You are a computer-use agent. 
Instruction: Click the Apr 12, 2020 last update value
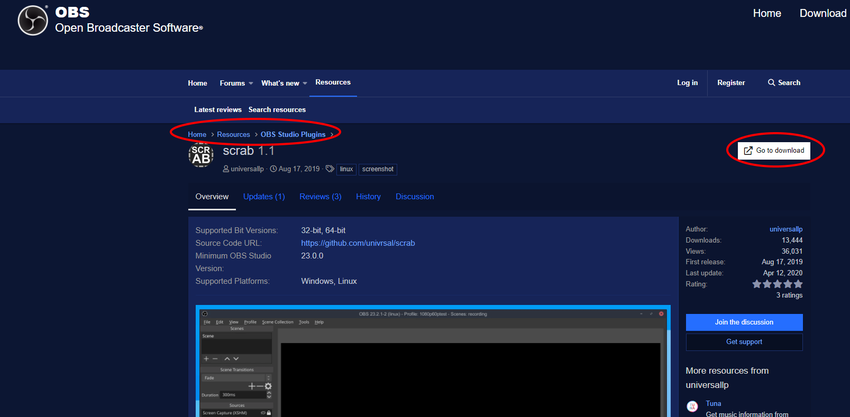point(782,273)
